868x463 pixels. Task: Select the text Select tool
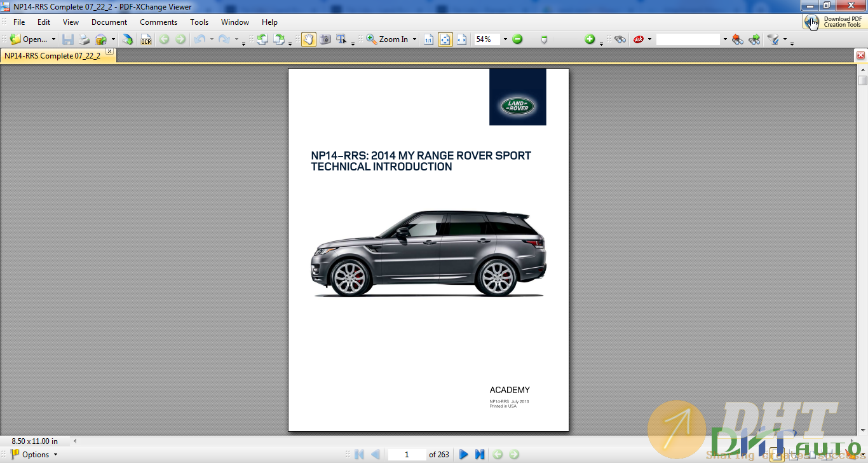tap(341, 39)
